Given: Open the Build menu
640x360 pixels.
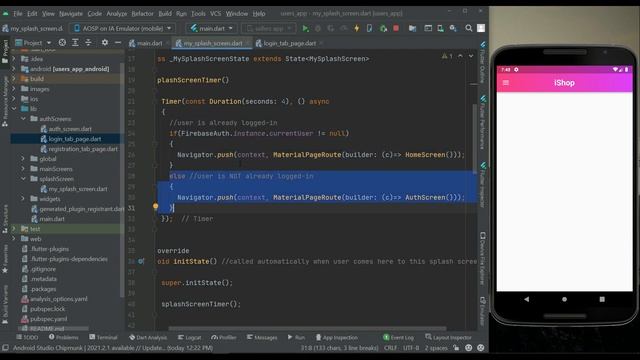Looking at the screenshot, I should click(165, 13).
